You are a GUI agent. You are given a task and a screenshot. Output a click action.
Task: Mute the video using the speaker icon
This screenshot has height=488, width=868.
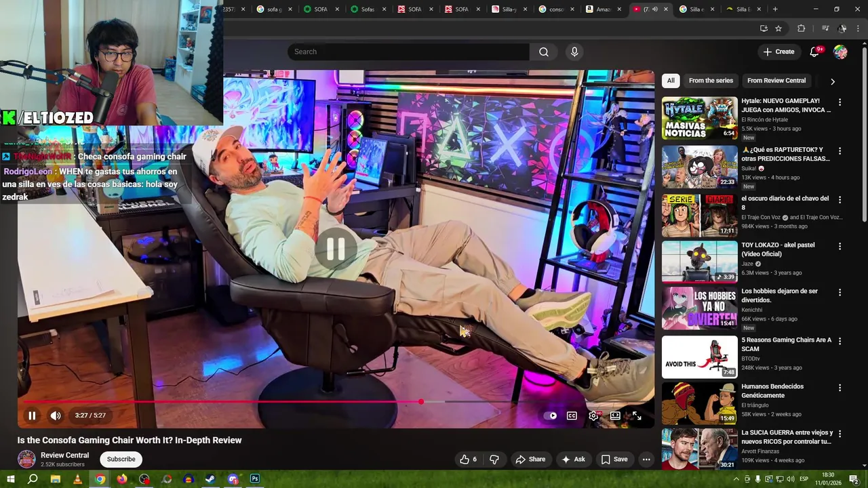tap(56, 415)
